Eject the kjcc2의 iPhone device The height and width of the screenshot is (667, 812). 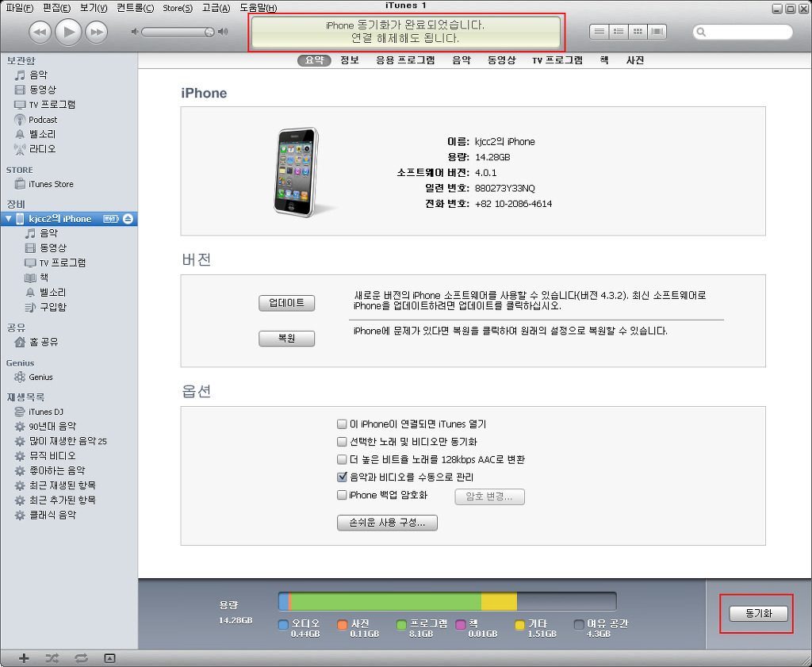pos(128,219)
